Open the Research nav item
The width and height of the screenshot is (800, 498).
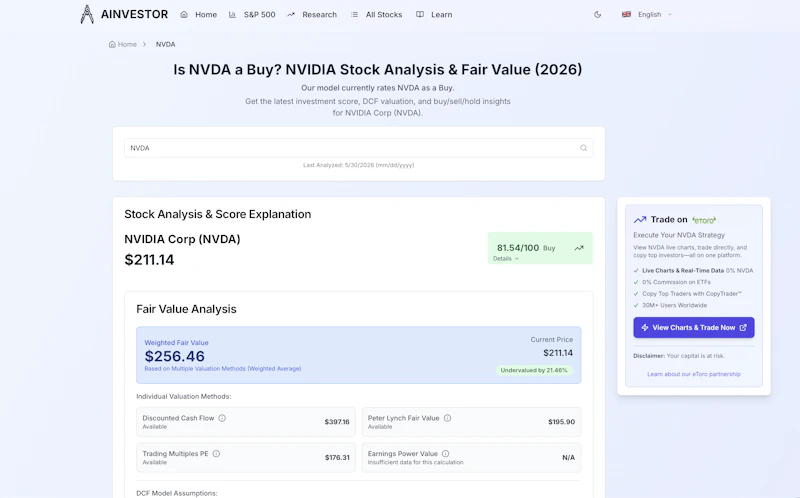(x=319, y=15)
